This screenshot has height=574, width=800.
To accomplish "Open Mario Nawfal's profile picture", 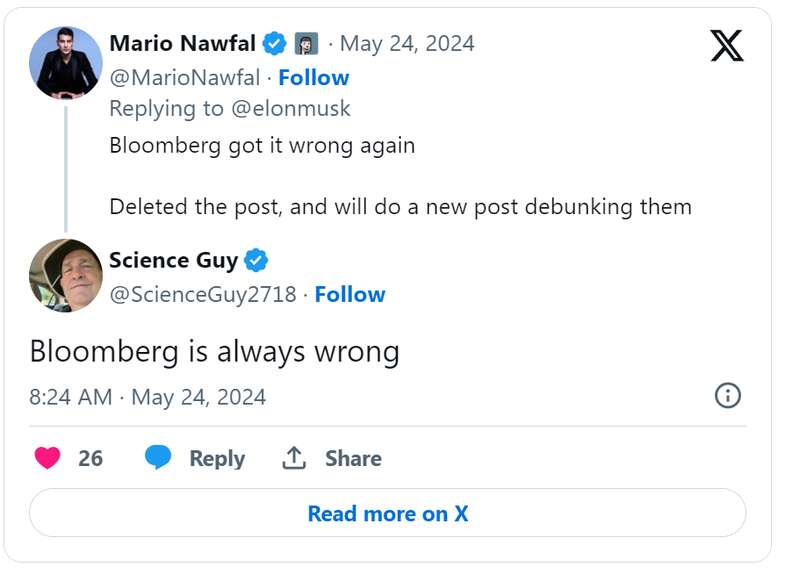I will point(66,63).
